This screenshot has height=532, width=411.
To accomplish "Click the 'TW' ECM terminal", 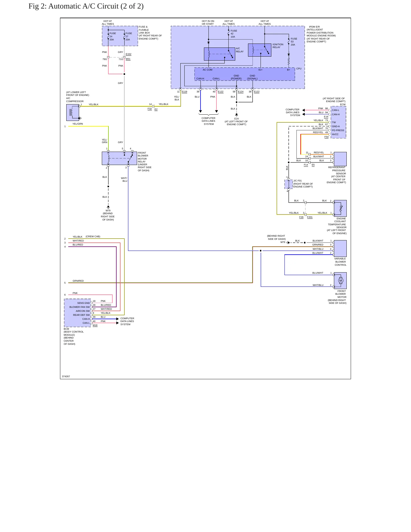I will click(334, 122).
